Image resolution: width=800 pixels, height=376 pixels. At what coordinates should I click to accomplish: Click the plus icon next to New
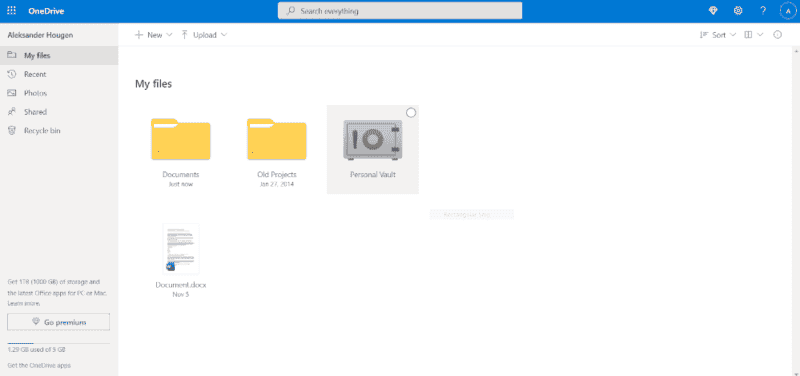139,35
